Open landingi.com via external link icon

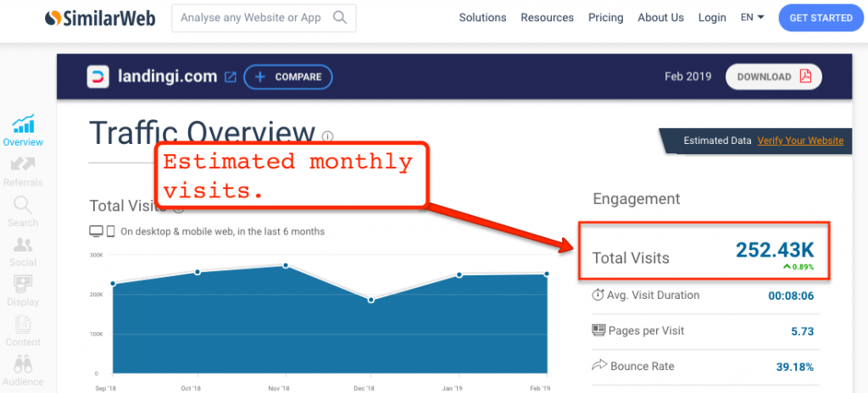pos(230,77)
